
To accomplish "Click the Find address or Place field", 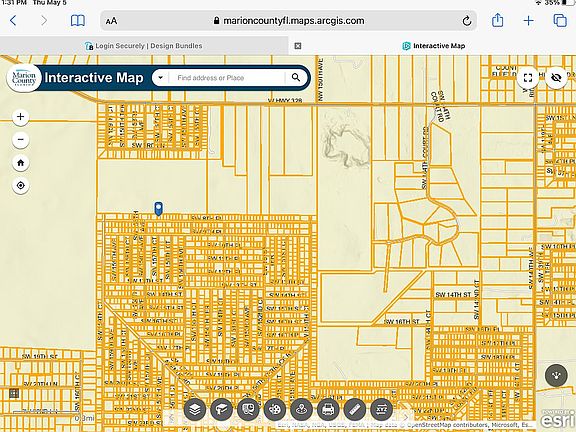I will 226,78.
